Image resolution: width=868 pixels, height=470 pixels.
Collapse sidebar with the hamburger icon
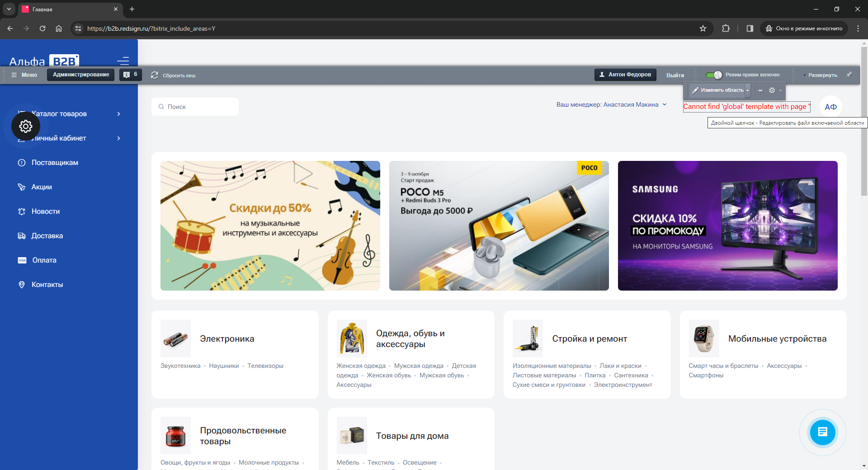(x=123, y=61)
